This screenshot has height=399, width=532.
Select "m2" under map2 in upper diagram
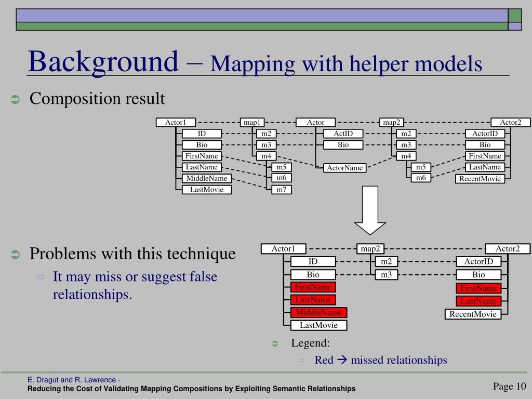pyautogui.click(x=406, y=134)
